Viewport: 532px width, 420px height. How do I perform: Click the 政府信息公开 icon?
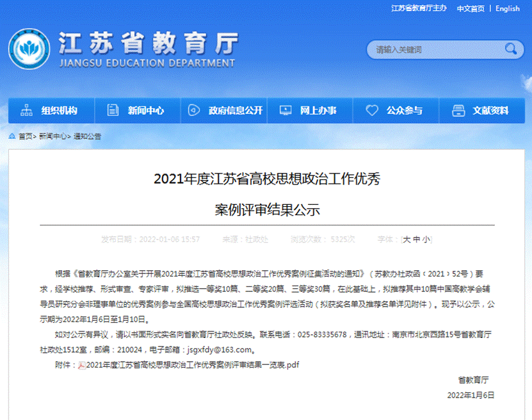[x=193, y=110]
